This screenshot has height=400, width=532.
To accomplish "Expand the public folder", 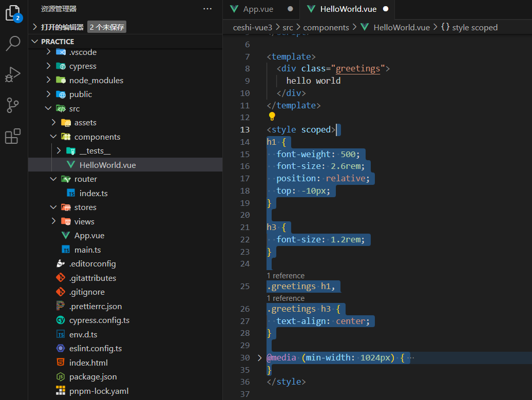I will point(48,94).
